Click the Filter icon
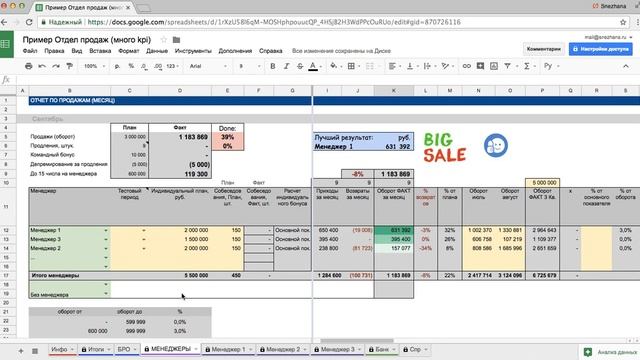The width and height of the screenshot is (640, 360). [x=507, y=66]
